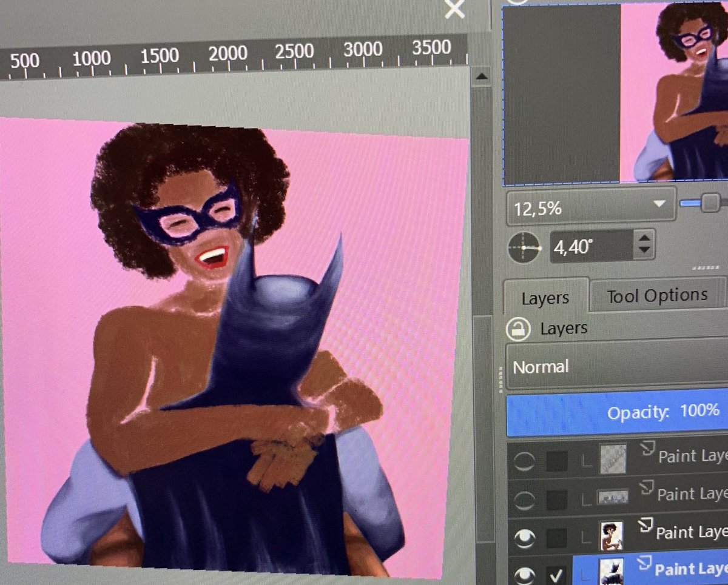The height and width of the screenshot is (585, 728).
Task: Click the second hidden Paint Layer name
Action: (692, 494)
